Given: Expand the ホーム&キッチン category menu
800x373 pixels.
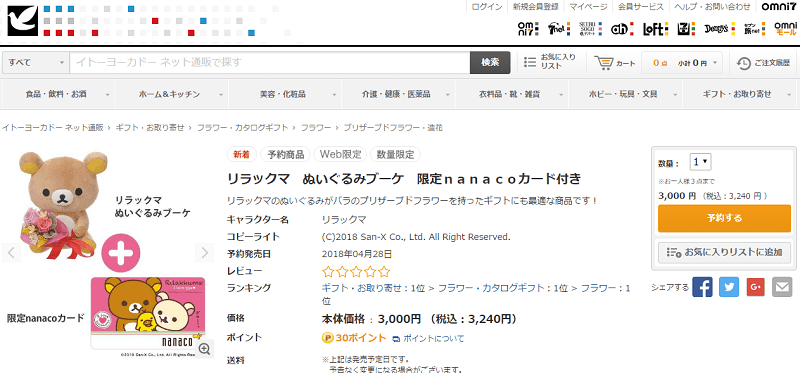Looking at the screenshot, I should [172, 94].
